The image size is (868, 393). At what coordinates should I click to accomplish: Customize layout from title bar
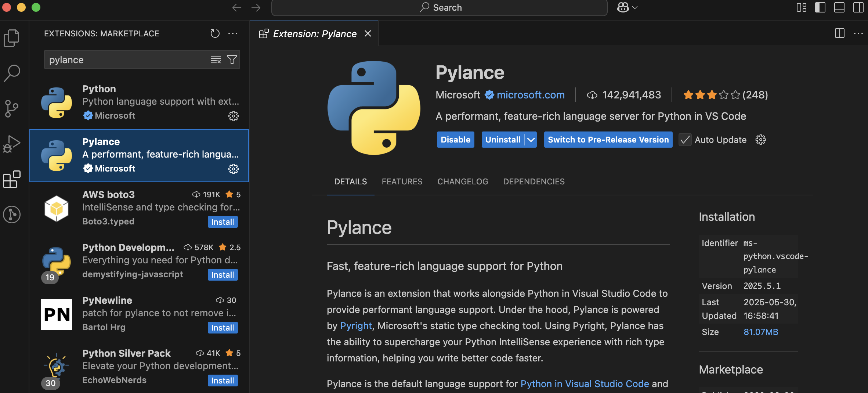pyautogui.click(x=802, y=7)
